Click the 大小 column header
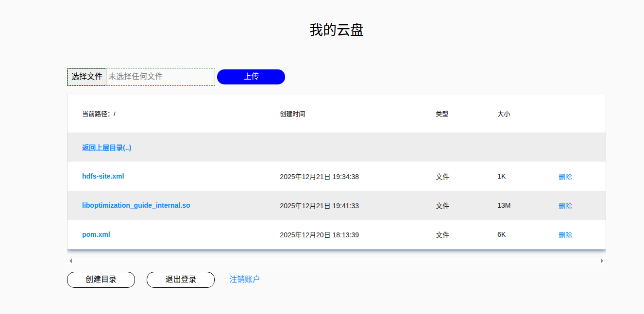This screenshot has width=644, height=314. point(504,114)
